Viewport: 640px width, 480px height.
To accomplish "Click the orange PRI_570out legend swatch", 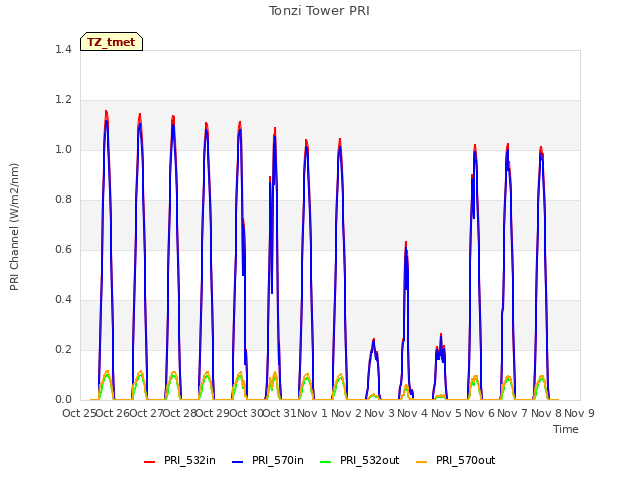I will [x=422, y=462].
